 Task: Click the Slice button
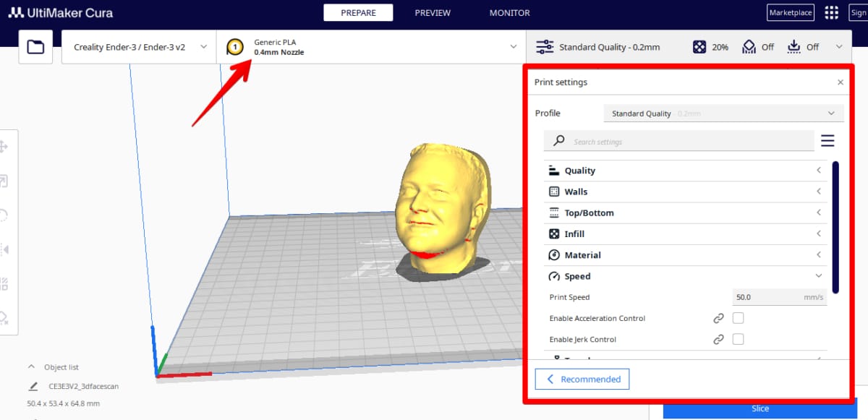click(x=759, y=409)
